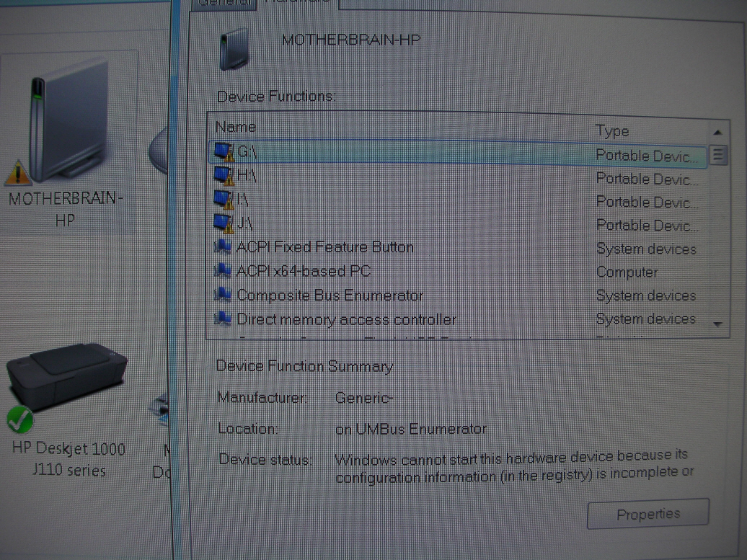The width and height of the screenshot is (747, 560).
Task: Click the 'HP Deskjet 1000 J110 series' label
Action: (68, 460)
